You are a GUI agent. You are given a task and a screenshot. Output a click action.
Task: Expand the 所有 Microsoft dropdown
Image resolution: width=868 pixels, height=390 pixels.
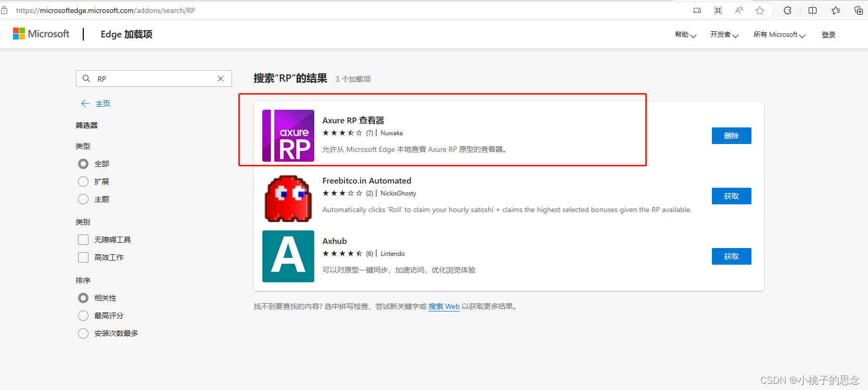(x=780, y=35)
